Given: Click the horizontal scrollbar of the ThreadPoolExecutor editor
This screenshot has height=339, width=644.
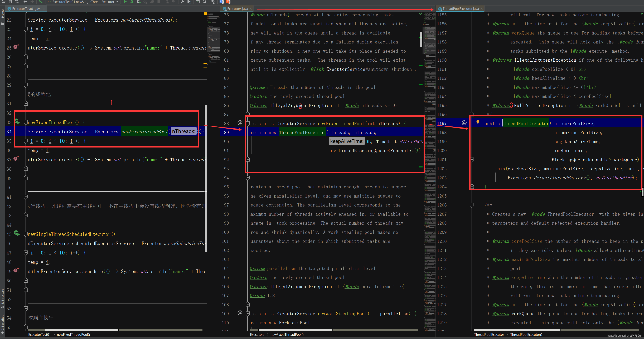Looking at the screenshot, I should point(517,330).
